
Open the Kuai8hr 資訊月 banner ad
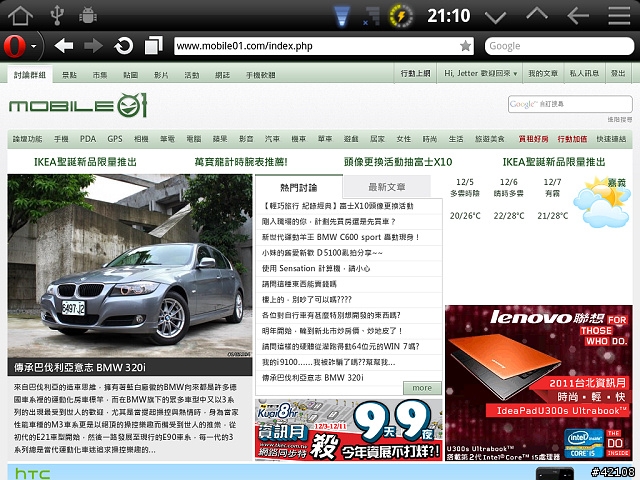click(349, 430)
